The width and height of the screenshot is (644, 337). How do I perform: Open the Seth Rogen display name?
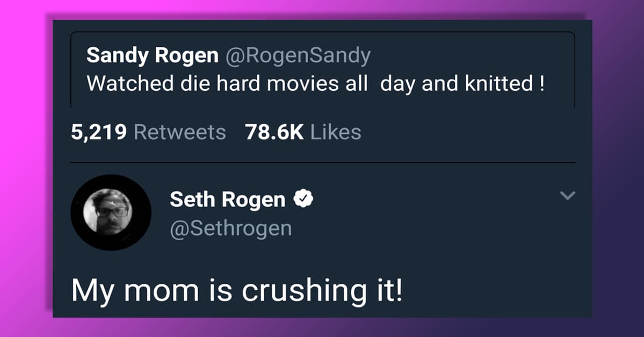tap(227, 200)
